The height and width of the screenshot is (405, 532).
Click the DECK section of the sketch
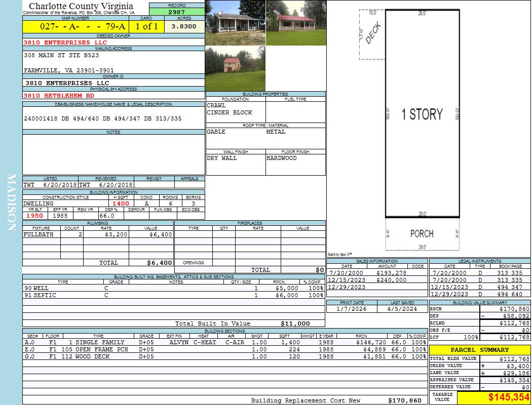[372, 34]
